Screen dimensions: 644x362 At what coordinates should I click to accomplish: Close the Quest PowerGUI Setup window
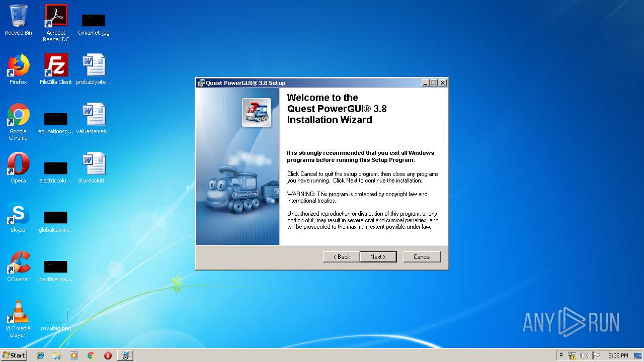point(442,83)
